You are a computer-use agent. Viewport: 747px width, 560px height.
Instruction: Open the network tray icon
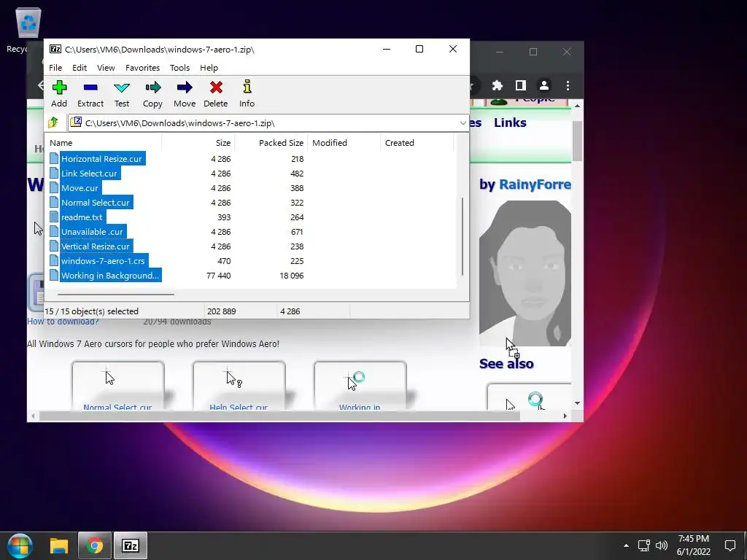644,545
